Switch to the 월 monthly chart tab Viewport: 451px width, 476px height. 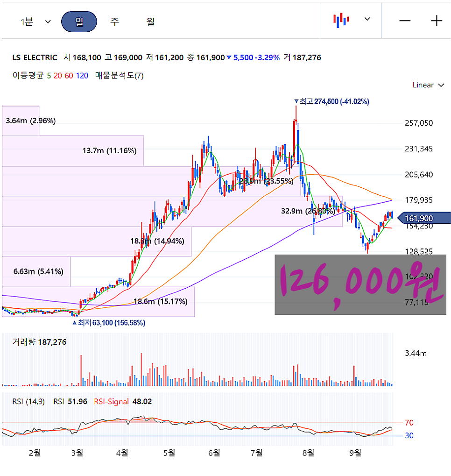click(150, 21)
